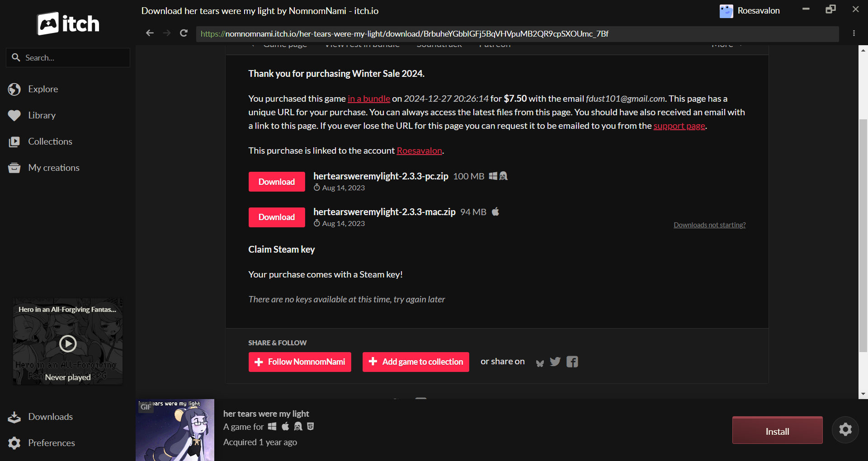Click the HTML5 platform icon in the game bar
This screenshot has width=868, height=461.
pos(311,426)
